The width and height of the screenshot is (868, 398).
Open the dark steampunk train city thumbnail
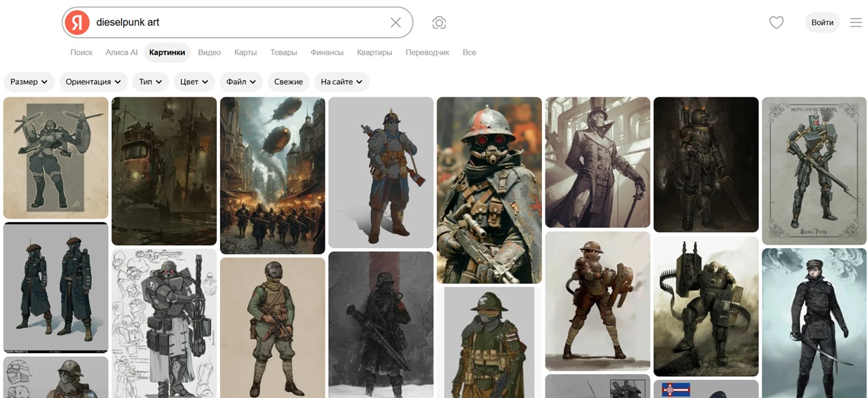[x=164, y=171]
